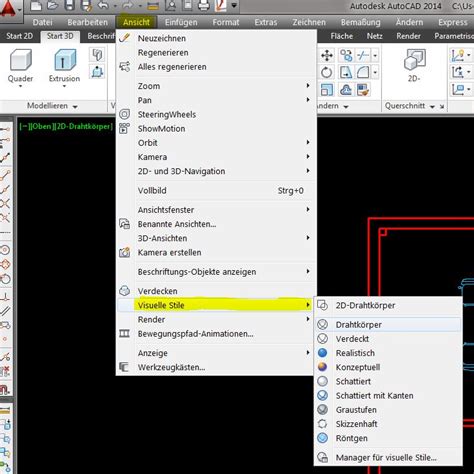Screen dimensions: 474x474
Task: Open the Querschnitt panel dropdown arrow
Action: (432, 107)
